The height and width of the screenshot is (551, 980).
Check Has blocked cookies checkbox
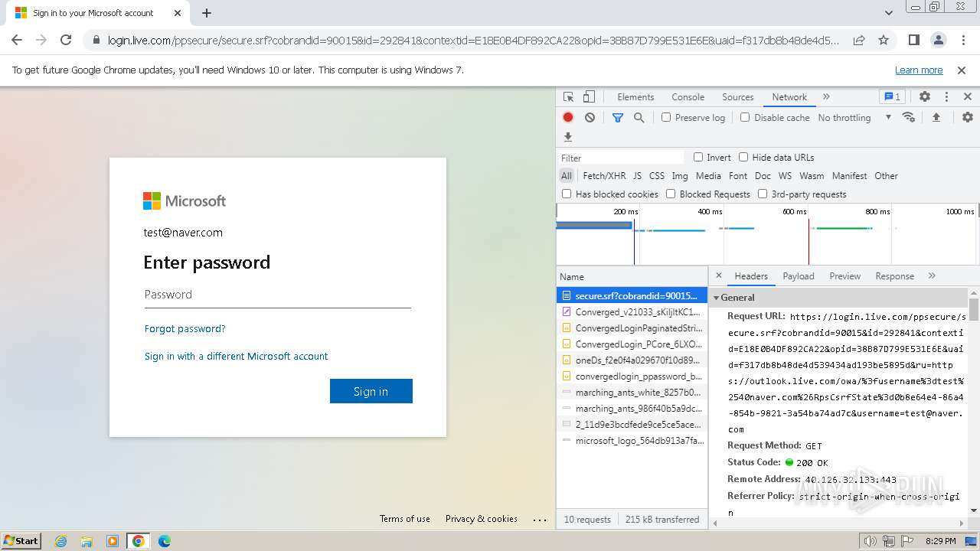567,194
